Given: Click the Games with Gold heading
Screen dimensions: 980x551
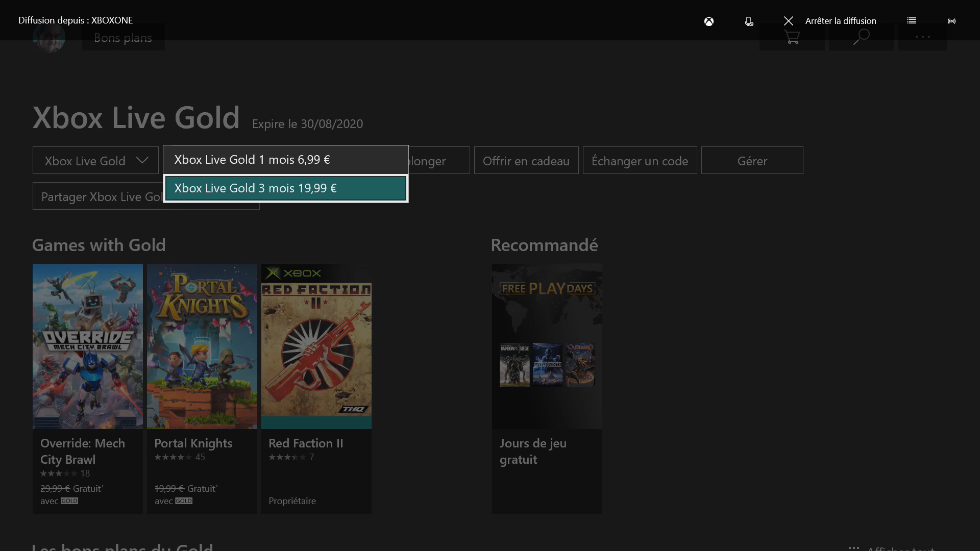Looking at the screenshot, I should click(x=99, y=245).
